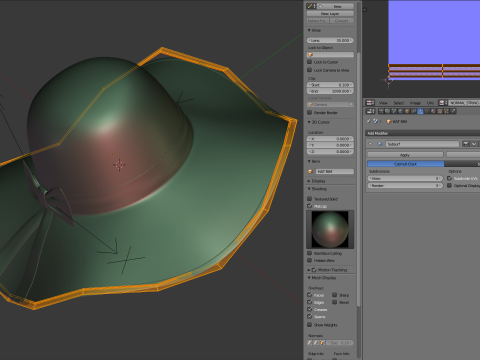Image resolution: width=480 pixels, height=360 pixels.
Task: Open the Add Modifier dropdown
Action: pyautogui.click(x=423, y=133)
